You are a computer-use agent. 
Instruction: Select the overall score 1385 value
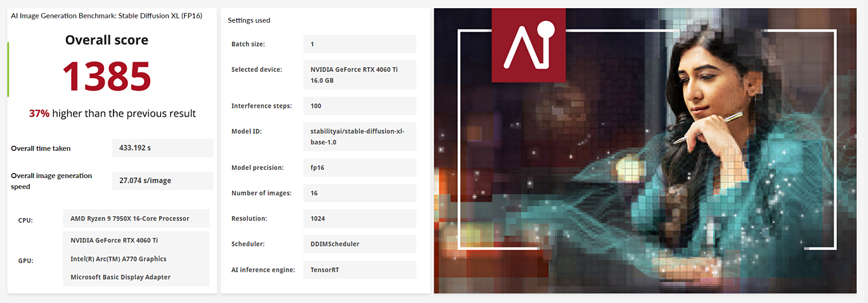107,76
